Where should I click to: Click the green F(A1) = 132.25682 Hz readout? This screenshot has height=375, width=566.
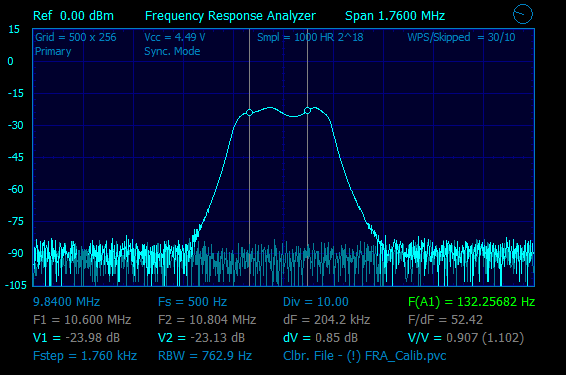point(471,302)
